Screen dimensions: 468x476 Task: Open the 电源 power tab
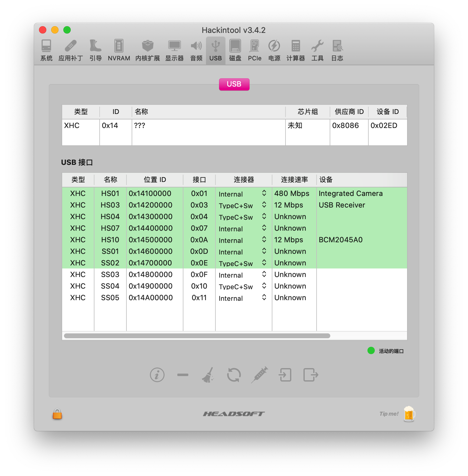point(274,51)
